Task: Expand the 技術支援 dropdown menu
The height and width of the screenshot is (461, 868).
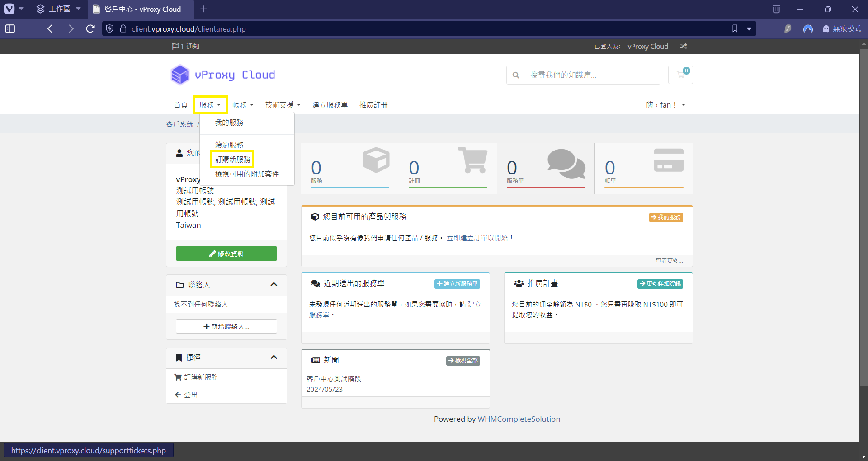Action: (x=283, y=105)
